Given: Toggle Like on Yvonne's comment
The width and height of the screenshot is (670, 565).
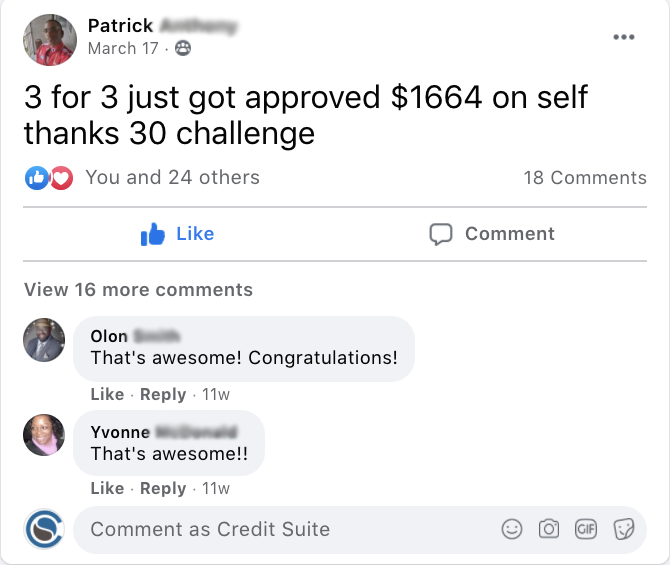Looking at the screenshot, I should (107, 488).
